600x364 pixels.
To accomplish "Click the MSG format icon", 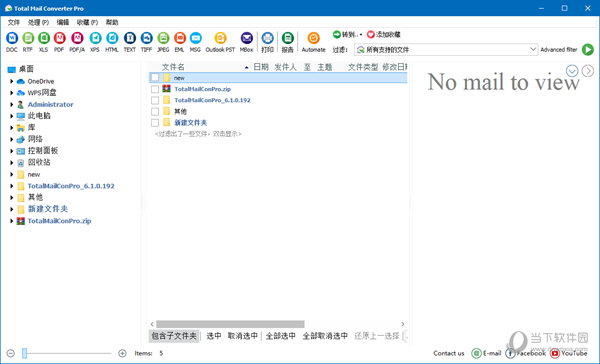I will (195, 38).
